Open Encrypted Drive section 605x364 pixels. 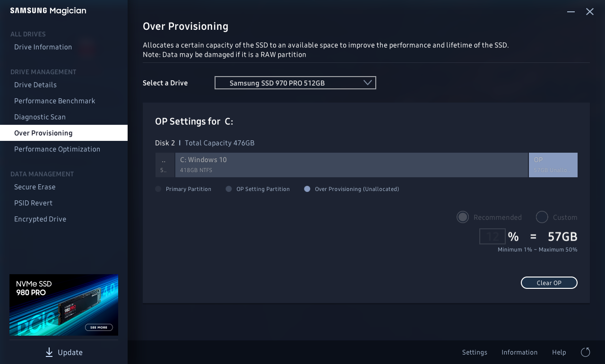click(40, 219)
